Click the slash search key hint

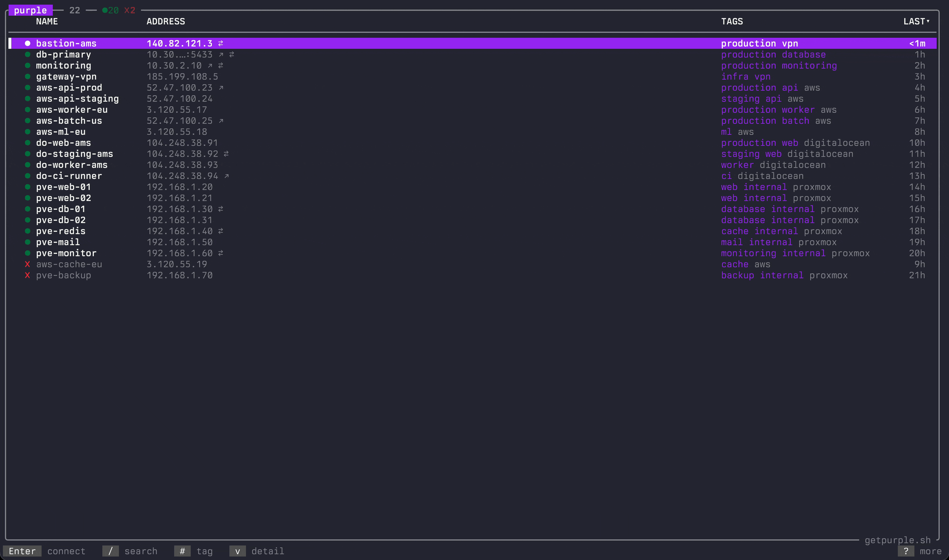coord(110,551)
